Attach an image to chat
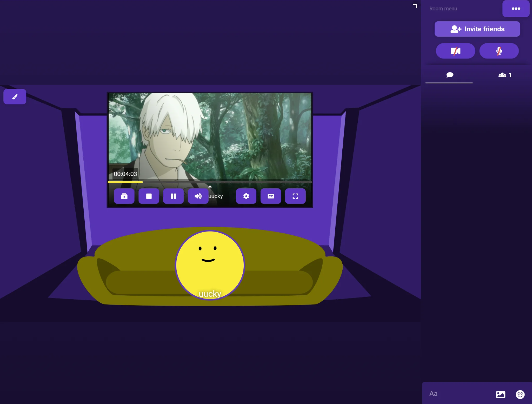The image size is (532, 404). pyautogui.click(x=500, y=394)
